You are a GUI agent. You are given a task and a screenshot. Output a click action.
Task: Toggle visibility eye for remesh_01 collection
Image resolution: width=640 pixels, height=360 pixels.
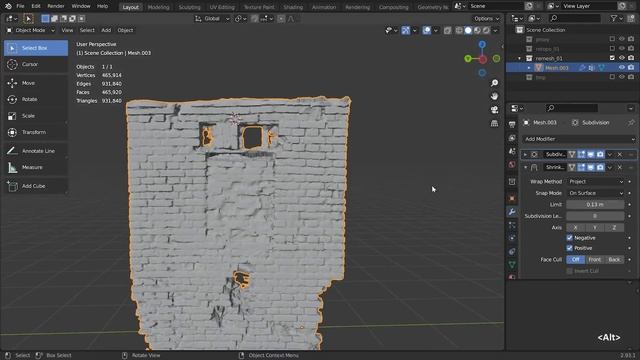(x=622, y=58)
